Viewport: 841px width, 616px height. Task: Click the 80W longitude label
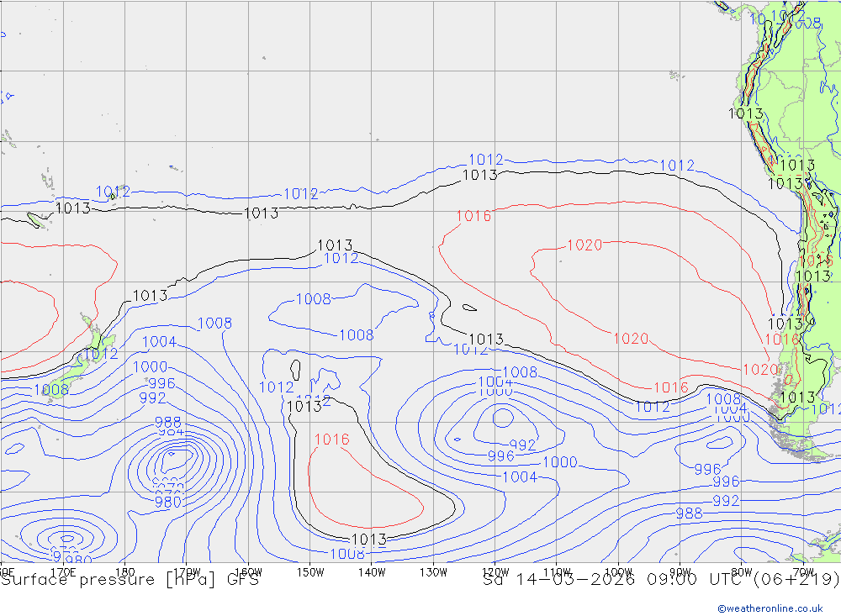coord(742,572)
